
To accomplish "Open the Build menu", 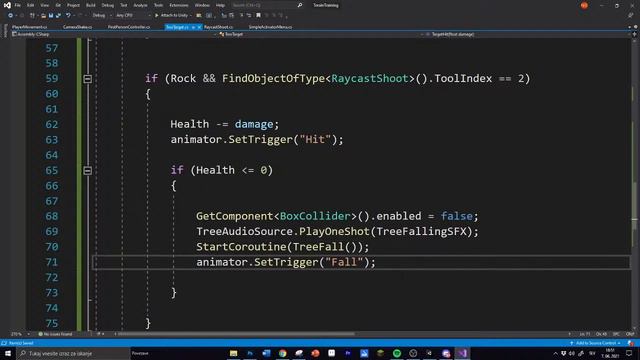I will (91, 5).
